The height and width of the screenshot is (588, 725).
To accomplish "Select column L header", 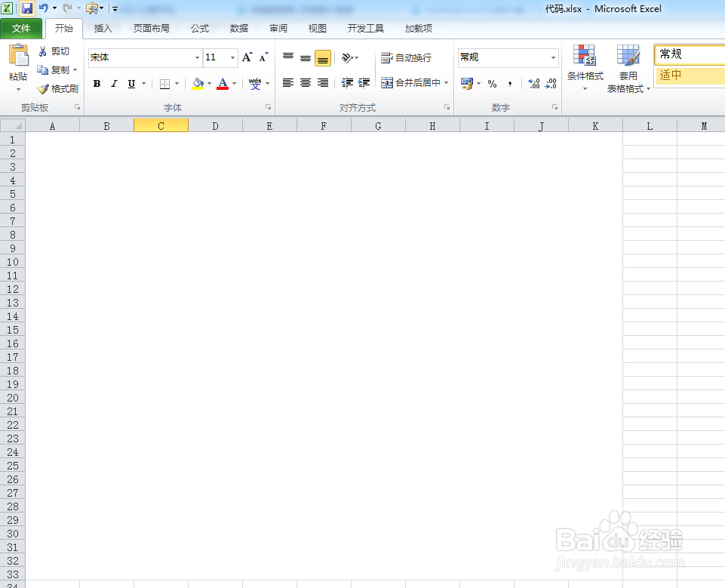I will click(650, 126).
